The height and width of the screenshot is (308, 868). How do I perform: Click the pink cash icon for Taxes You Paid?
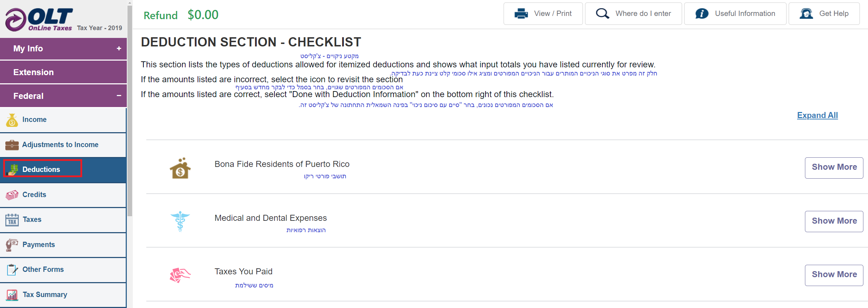point(180,275)
